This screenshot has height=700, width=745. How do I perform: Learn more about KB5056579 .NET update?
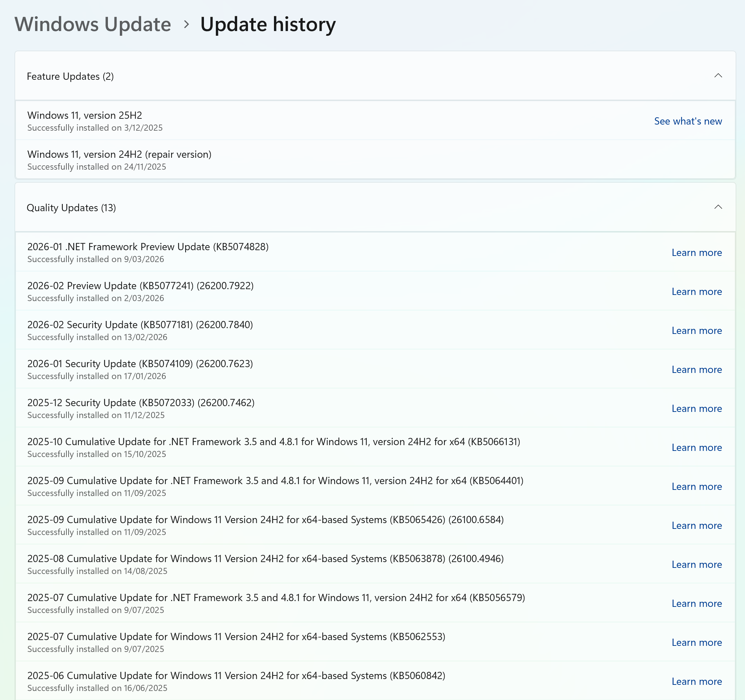(696, 603)
